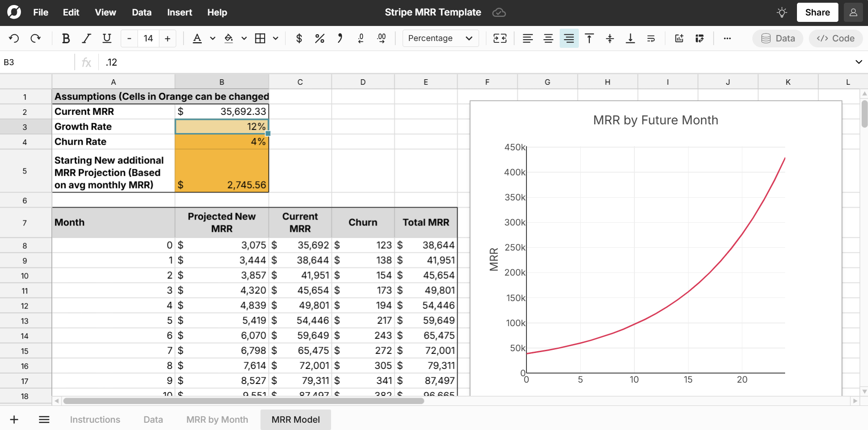The image size is (868, 430).
Task: Toggle text wrap icon
Action: tap(651, 38)
